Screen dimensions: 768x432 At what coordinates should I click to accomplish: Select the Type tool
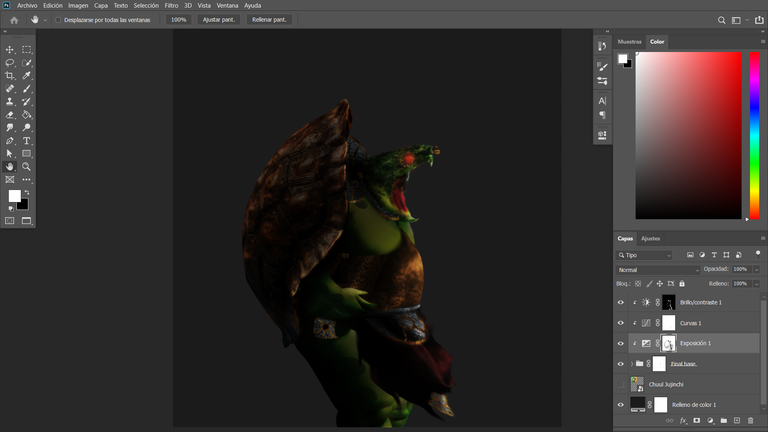point(26,141)
